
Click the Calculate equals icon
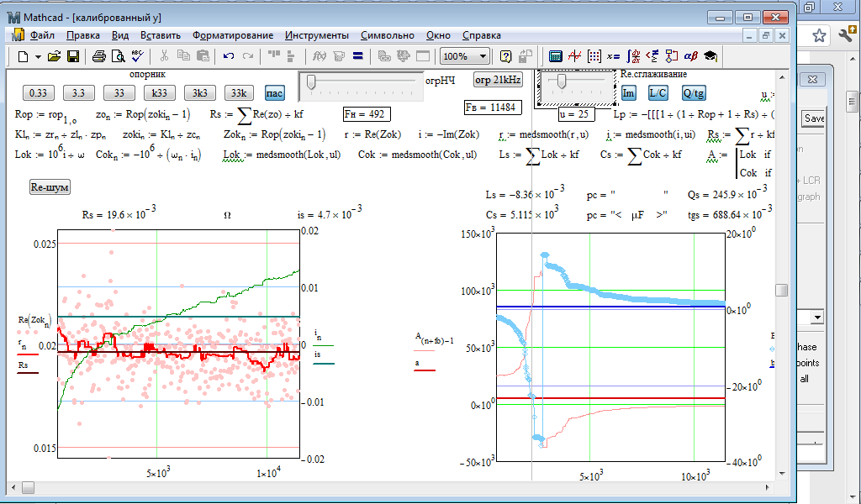[357, 56]
